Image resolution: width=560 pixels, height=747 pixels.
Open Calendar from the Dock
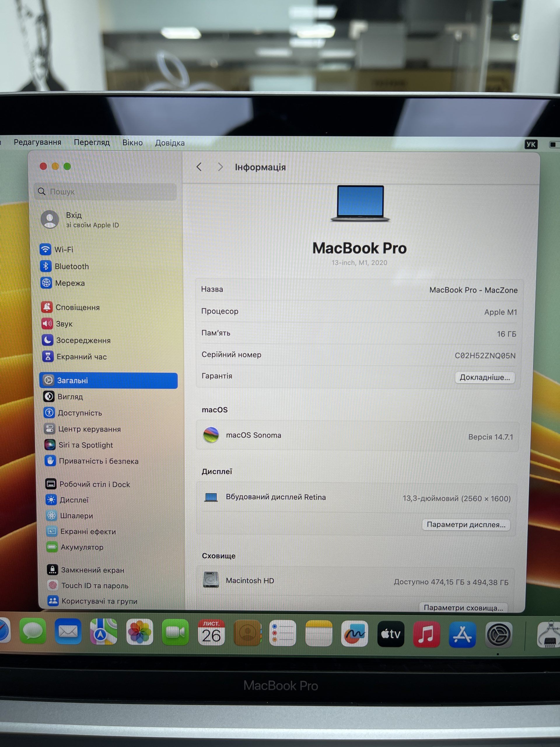pos(211,633)
